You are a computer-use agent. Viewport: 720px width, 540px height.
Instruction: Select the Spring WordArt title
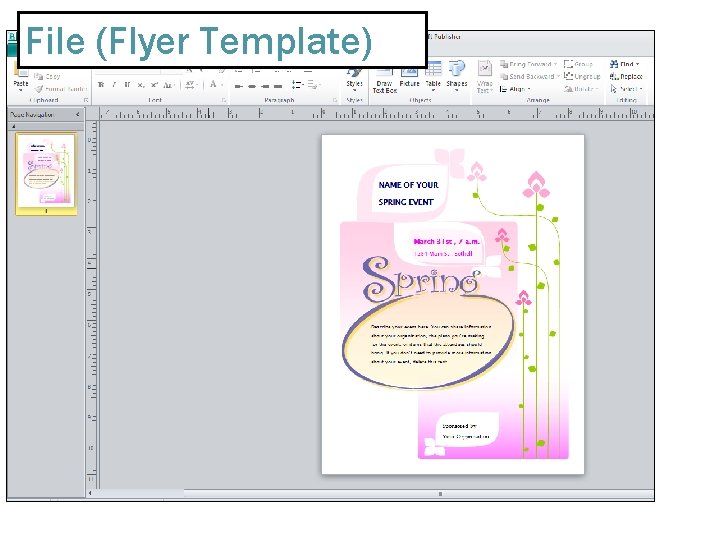point(421,279)
